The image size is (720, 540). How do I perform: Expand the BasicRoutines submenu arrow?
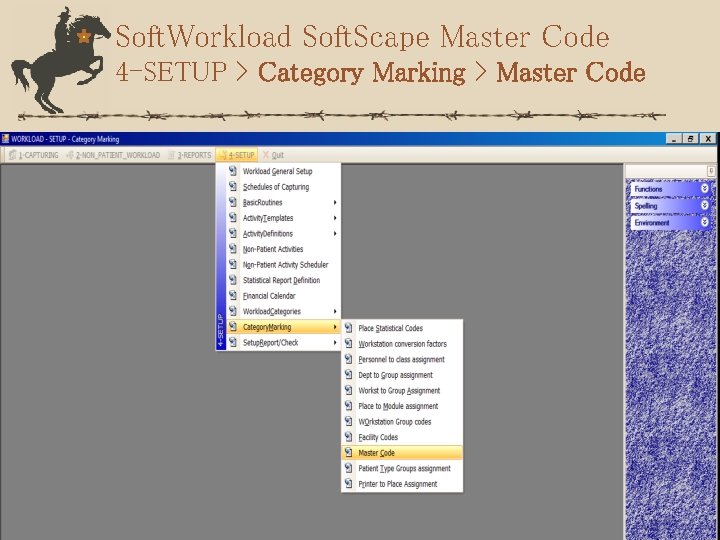(335, 202)
